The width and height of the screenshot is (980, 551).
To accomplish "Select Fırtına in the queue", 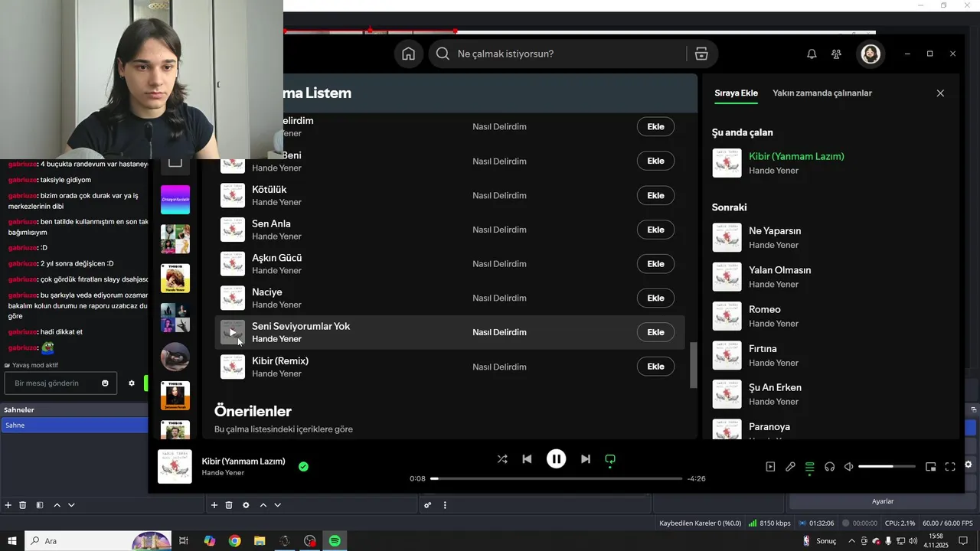I will (x=763, y=348).
